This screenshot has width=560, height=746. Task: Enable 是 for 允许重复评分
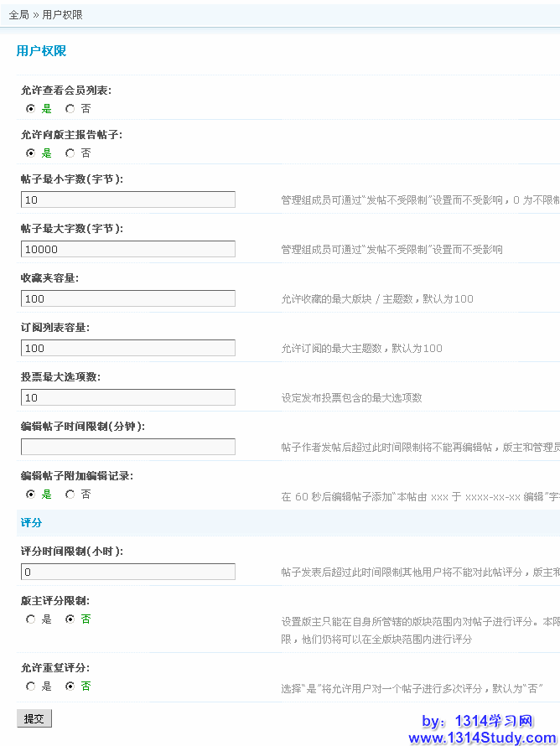[31, 686]
